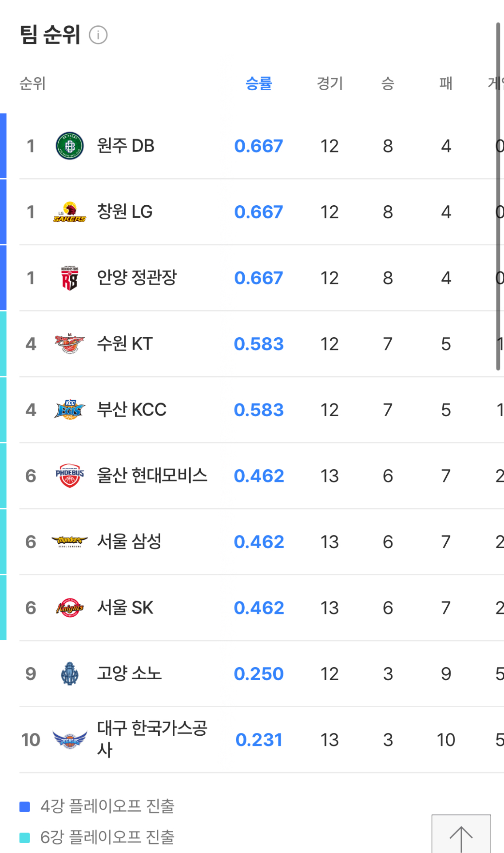Tap the 고양 소노 team logo

(x=70, y=674)
